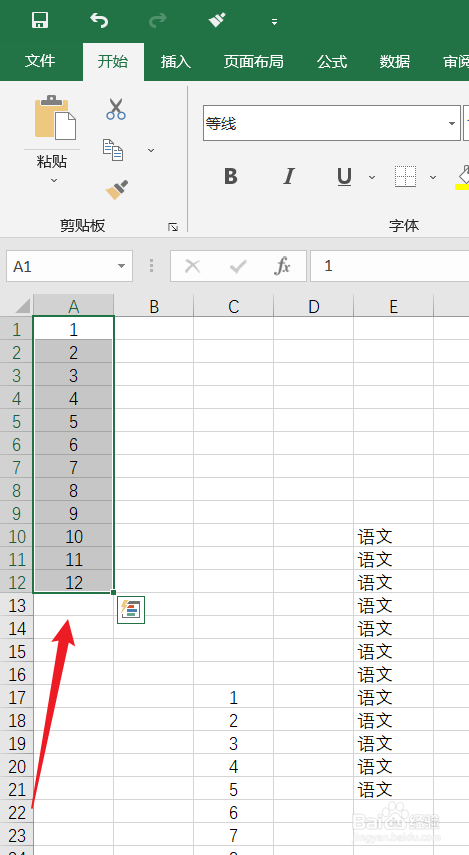
Task: Switch to the 插入 tab
Action: [176, 61]
